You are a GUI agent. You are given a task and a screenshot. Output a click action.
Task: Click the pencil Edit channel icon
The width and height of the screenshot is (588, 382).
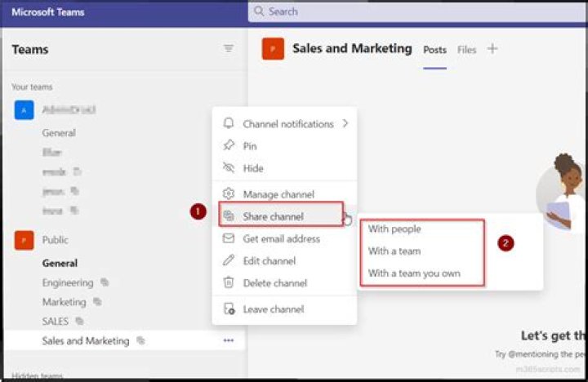[x=229, y=260]
